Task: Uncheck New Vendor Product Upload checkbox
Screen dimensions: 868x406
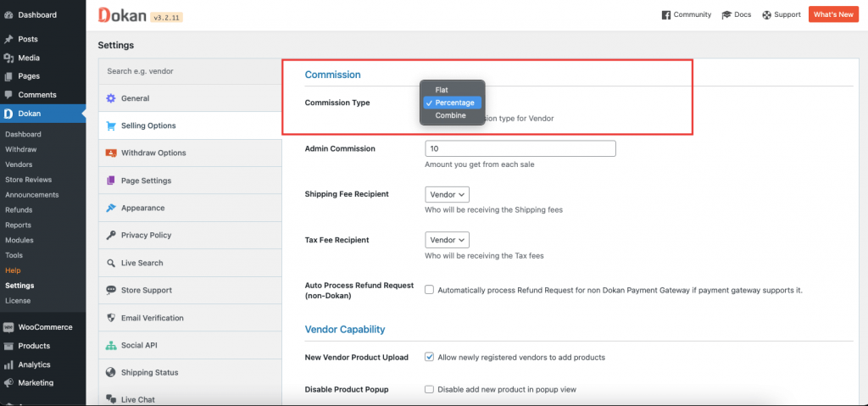Action: (429, 357)
